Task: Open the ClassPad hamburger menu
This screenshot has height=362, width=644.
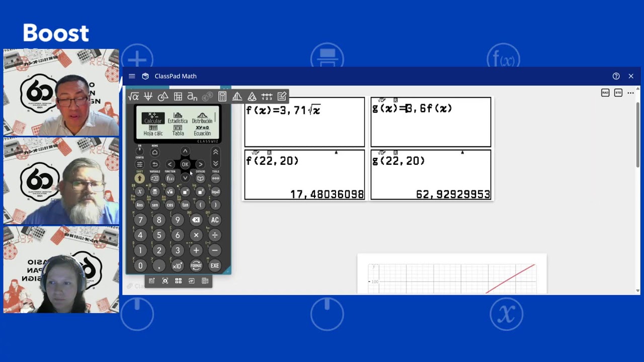Action: (132, 76)
